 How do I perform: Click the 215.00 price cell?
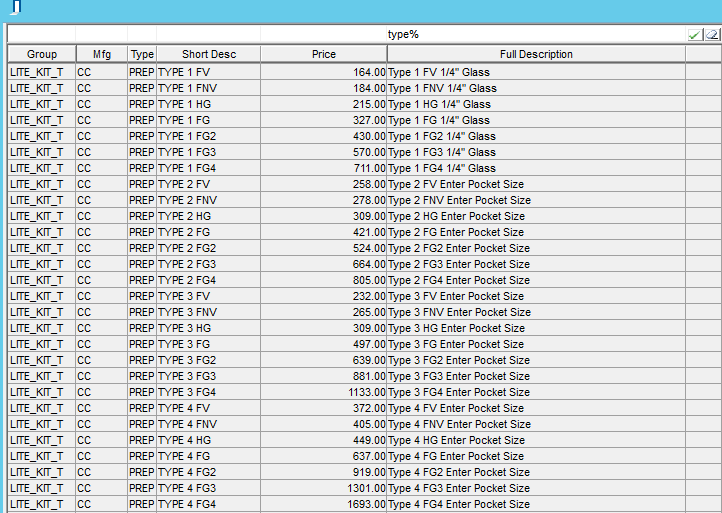[x=324, y=105]
